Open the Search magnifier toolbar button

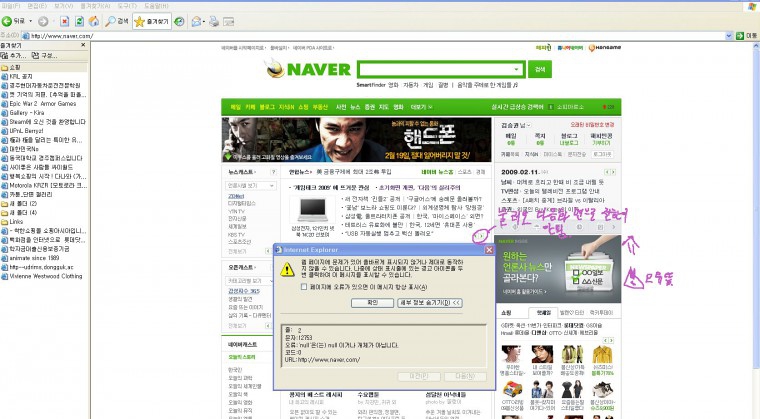[117, 21]
